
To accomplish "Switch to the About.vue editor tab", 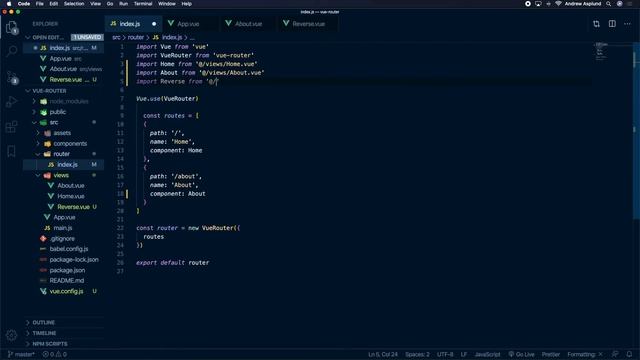I will pos(249,24).
